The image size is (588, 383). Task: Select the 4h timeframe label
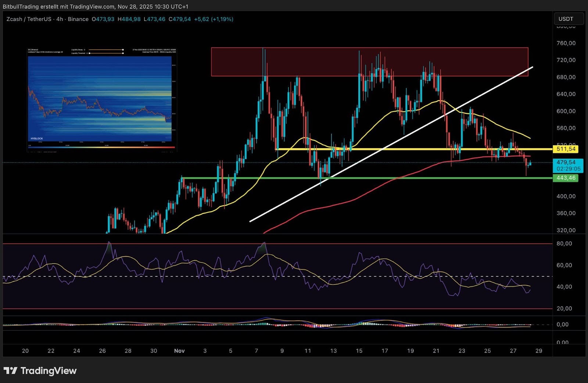point(60,19)
